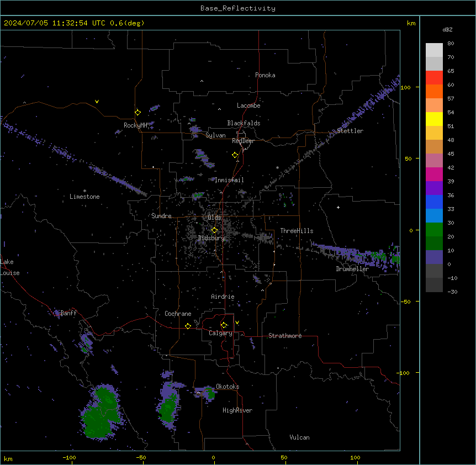Select the yellow diamond marker above Calgary label

click(x=224, y=325)
